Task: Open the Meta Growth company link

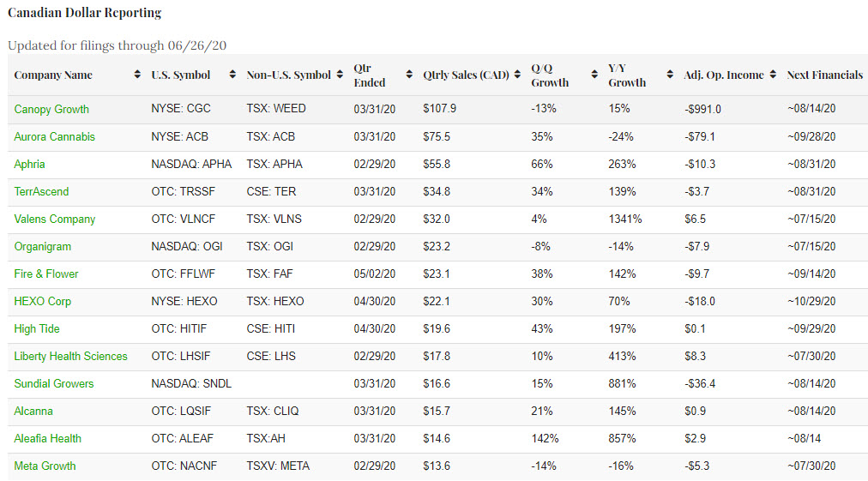Action: (x=45, y=466)
